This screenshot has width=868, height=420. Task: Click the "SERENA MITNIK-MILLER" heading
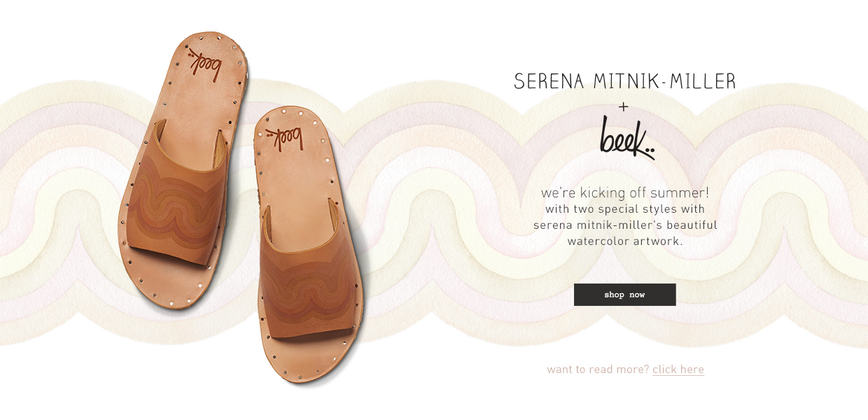click(x=624, y=81)
